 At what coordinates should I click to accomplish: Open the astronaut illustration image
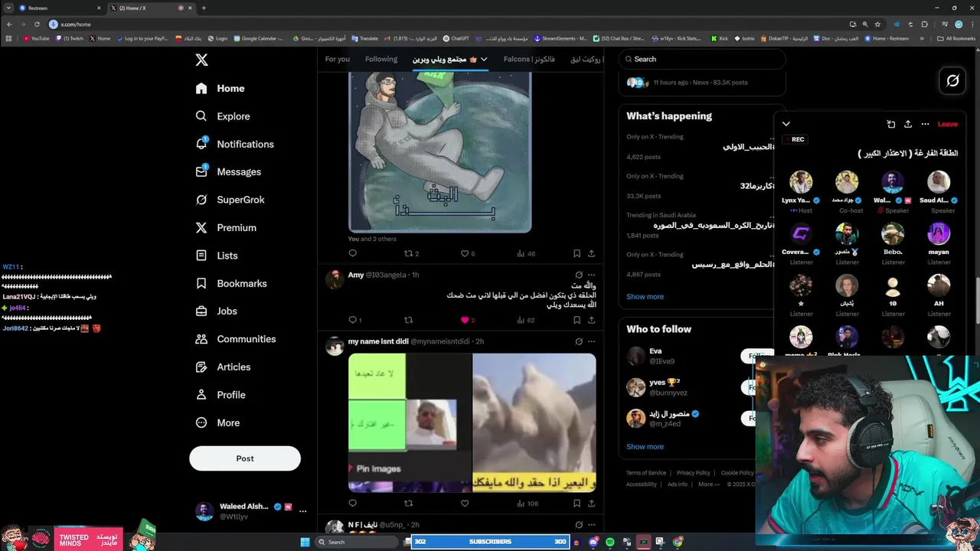tap(440, 152)
